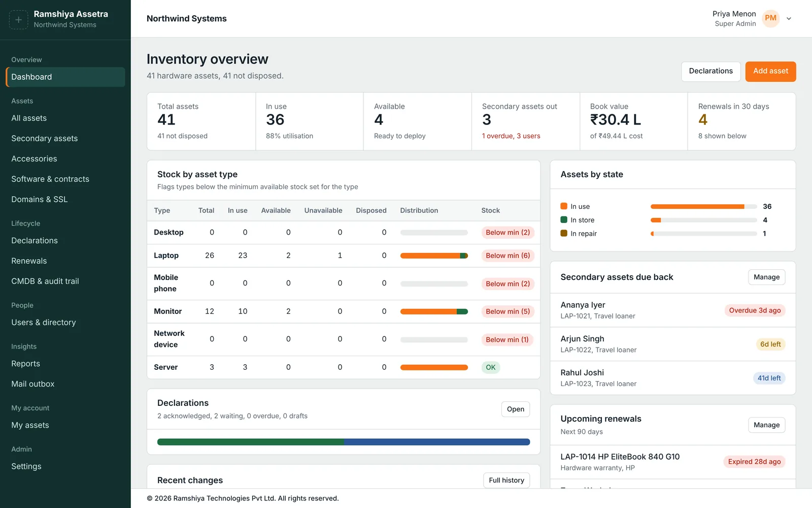Screen dimensions: 812x508
Task: Click the Secondary assets out card
Action: click(526, 121)
